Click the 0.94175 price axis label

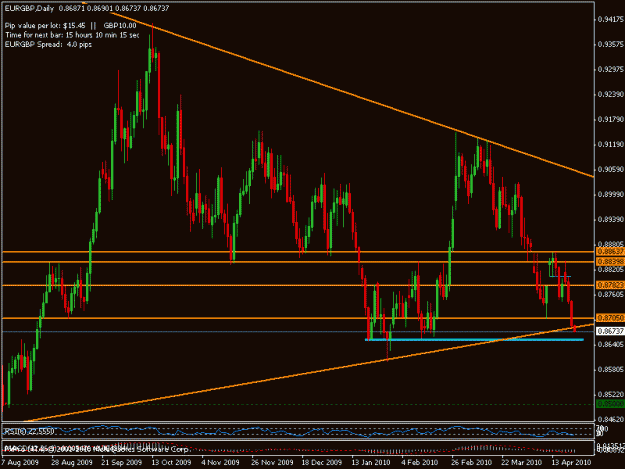[611, 19]
